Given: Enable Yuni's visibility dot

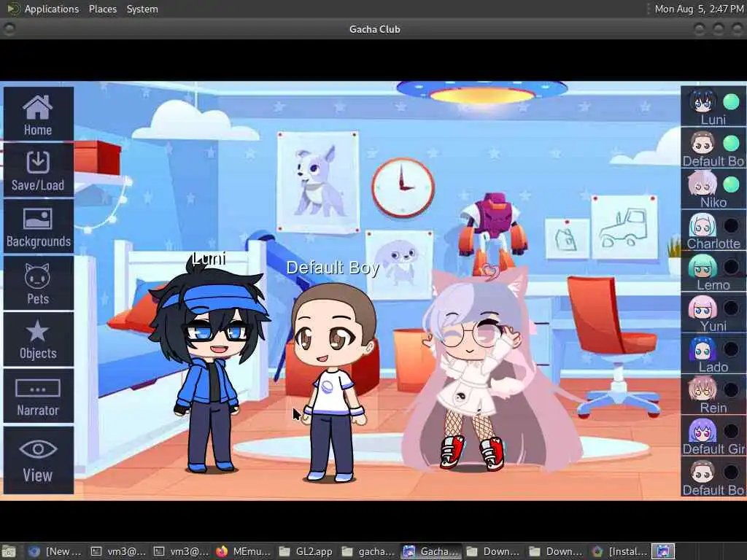Looking at the screenshot, I should coord(731,308).
